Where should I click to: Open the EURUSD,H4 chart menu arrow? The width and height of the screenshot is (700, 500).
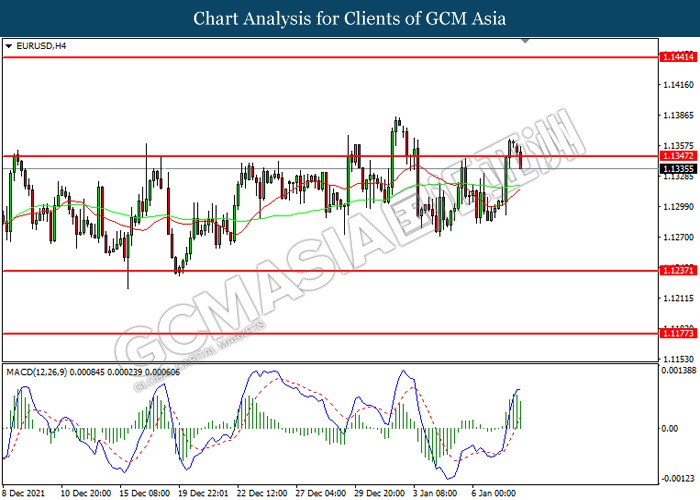8,46
